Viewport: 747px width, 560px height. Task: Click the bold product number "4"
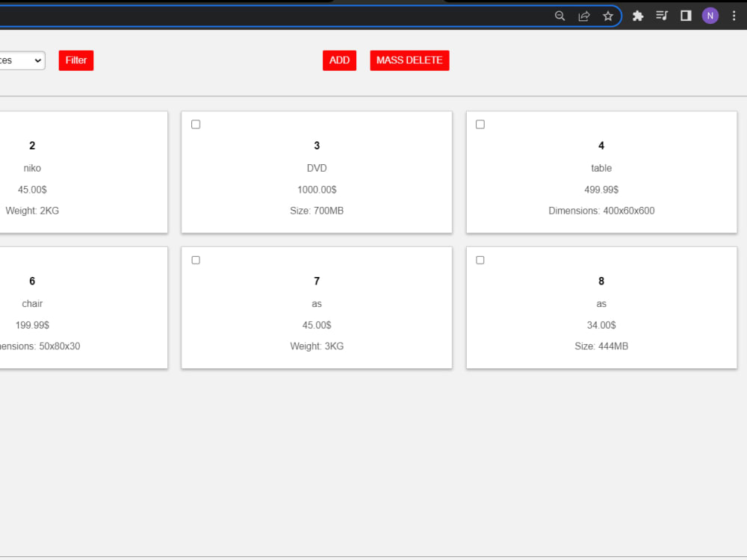[x=601, y=146]
